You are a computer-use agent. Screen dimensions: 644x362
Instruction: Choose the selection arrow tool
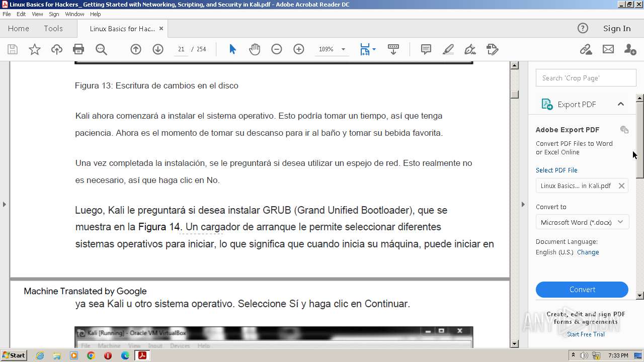pos(232,49)
